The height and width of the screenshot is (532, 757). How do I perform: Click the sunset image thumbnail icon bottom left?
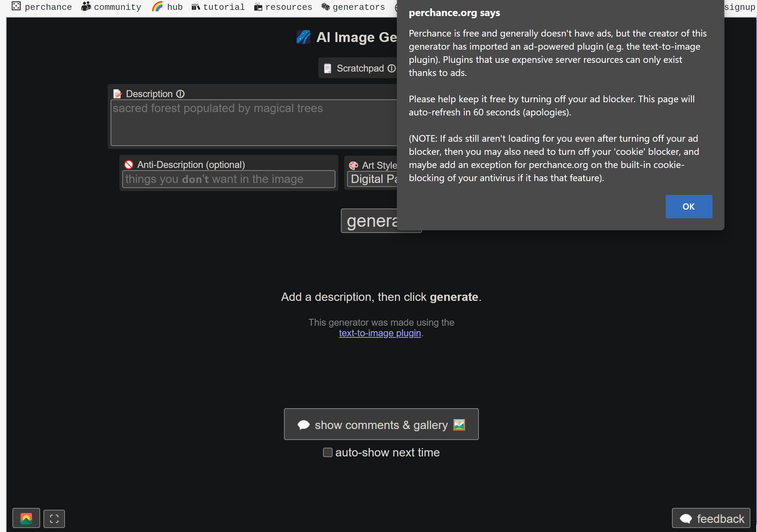[x=25, y=518]
